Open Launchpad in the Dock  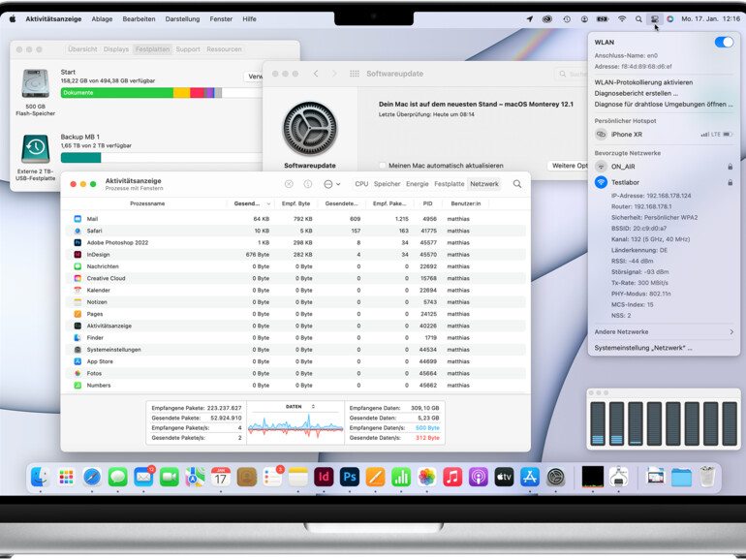click(66, 477)
